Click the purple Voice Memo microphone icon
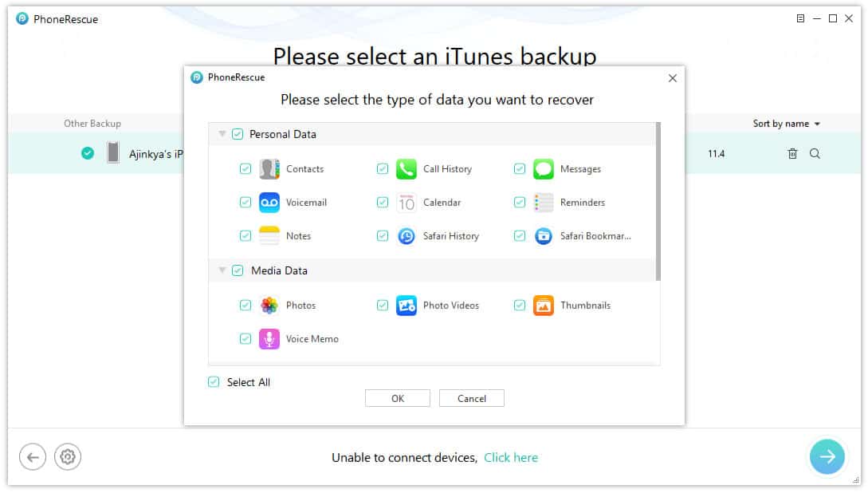Viewport: 868px width, 493px height. (x=269, y=338)
